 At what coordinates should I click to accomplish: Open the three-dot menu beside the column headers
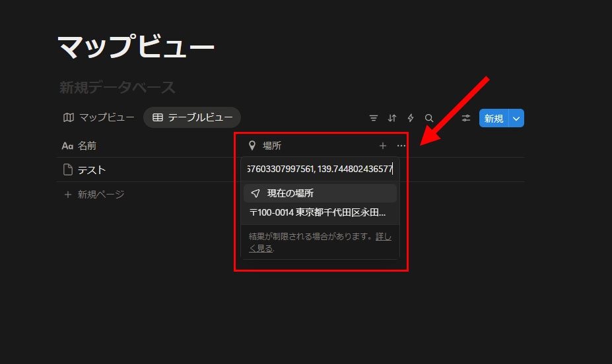coord(401,146)
